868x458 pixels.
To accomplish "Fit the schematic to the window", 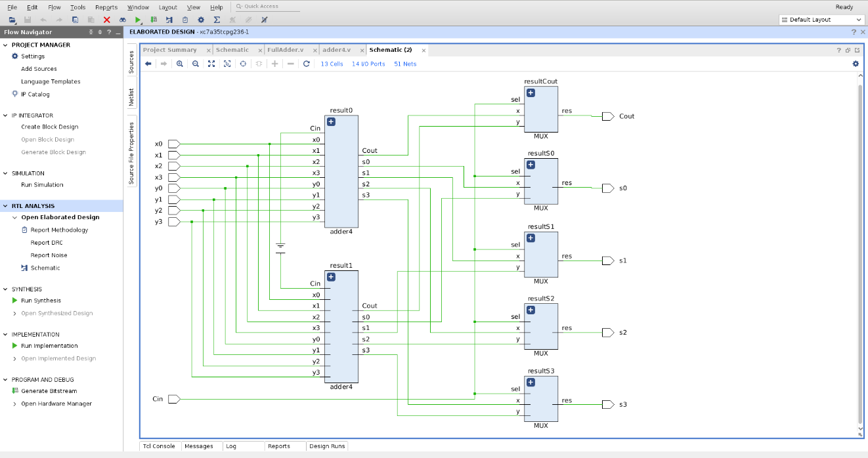I will [211, 64].
